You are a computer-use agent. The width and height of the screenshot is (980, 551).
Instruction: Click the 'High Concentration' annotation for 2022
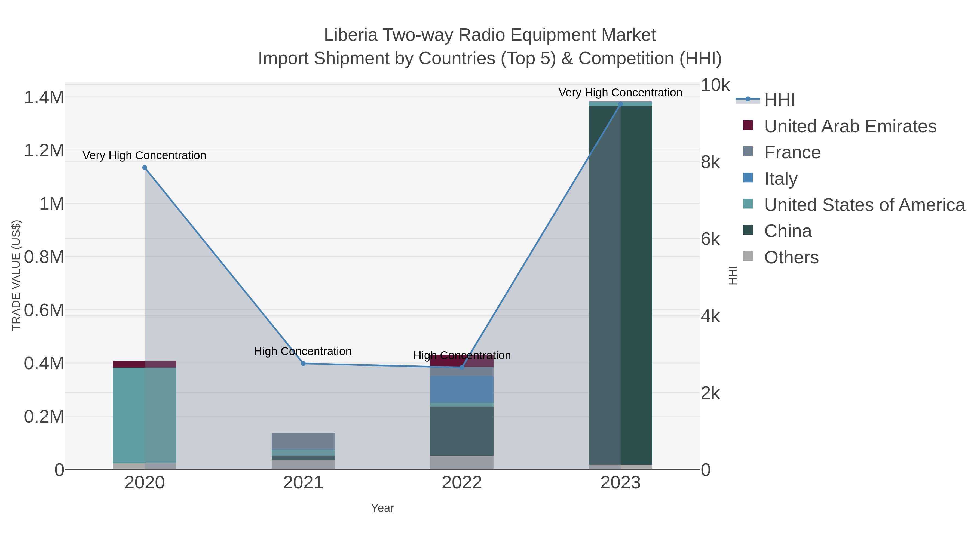tap(462, 355)
